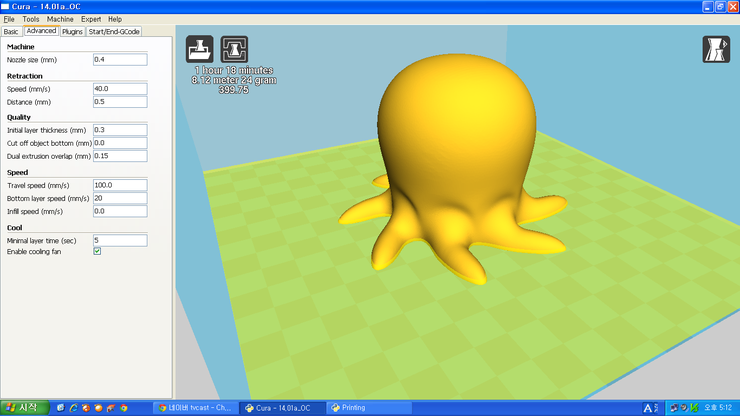Click the Minimal layer time field
740x416 pixels.
click(119, 240)
